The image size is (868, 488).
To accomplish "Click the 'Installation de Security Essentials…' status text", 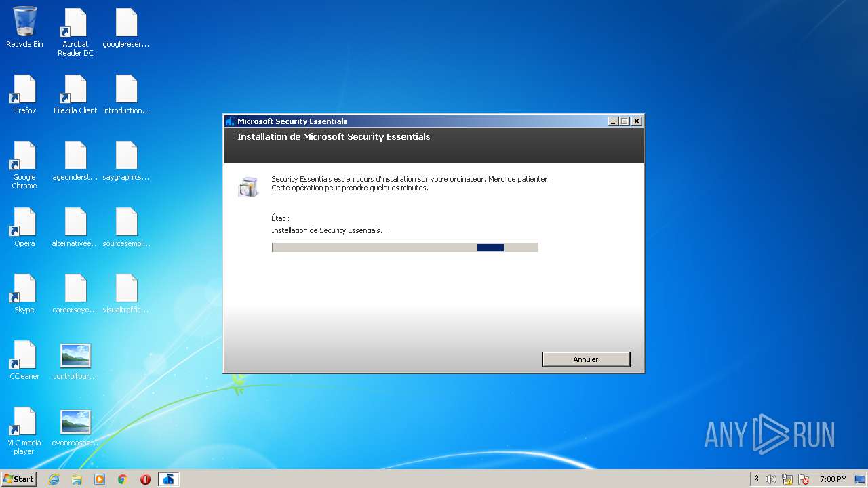I will click(330, 230).
